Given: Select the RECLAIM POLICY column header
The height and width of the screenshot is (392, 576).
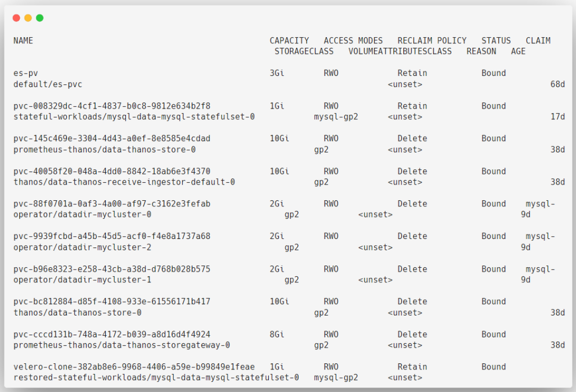Looking at the screenshot, I should pyautogui.click(x=432, y=40).
